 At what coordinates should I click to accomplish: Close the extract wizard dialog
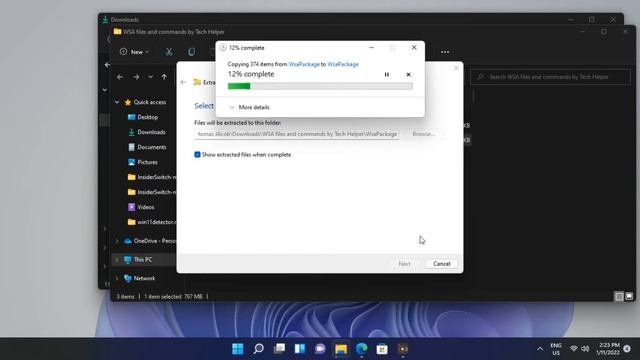coord(456,68)
